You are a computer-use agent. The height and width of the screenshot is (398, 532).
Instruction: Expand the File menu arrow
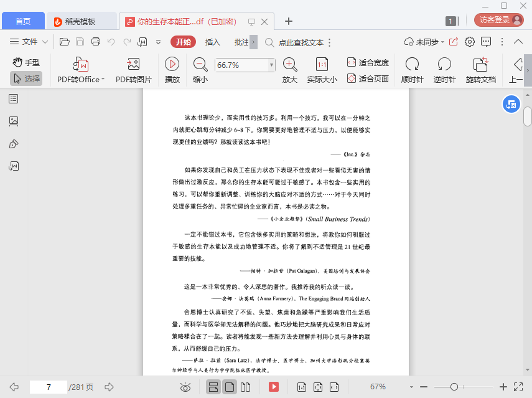point(45,42)
